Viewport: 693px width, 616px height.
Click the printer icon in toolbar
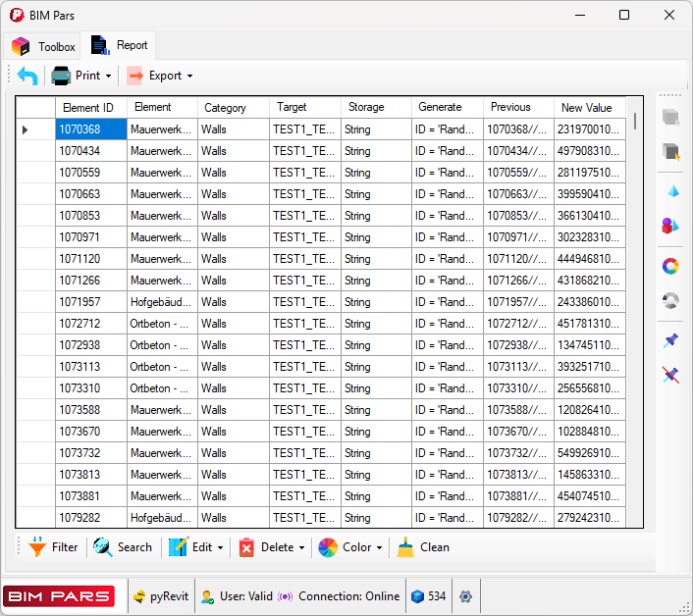[61, 76]
